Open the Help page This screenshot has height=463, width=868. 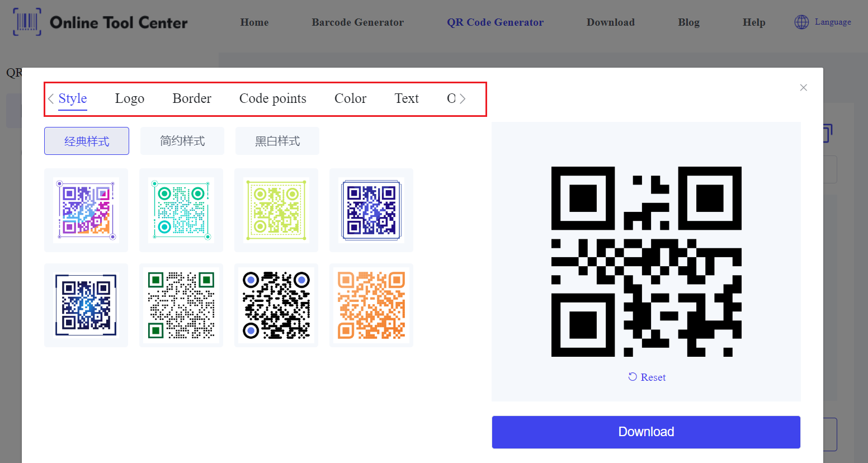pyautogui.click(x=754, y=22)
